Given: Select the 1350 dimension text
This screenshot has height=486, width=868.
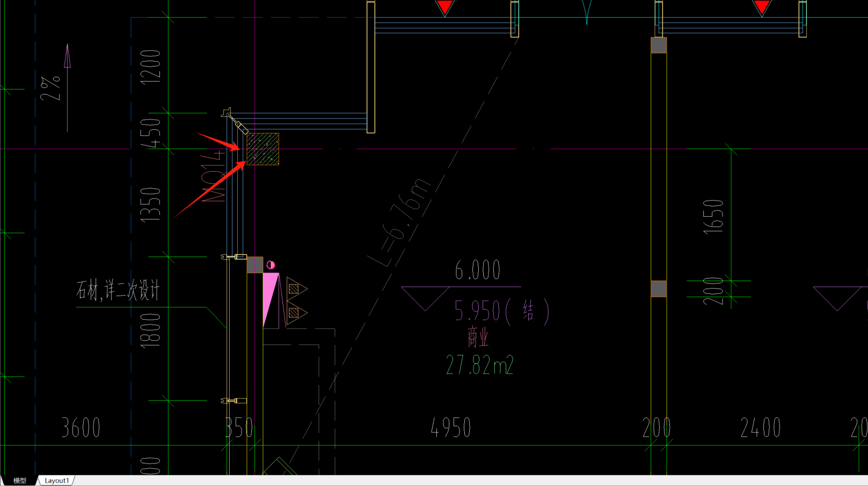Looking at the screenshot, I should click(x=150, y=205).
